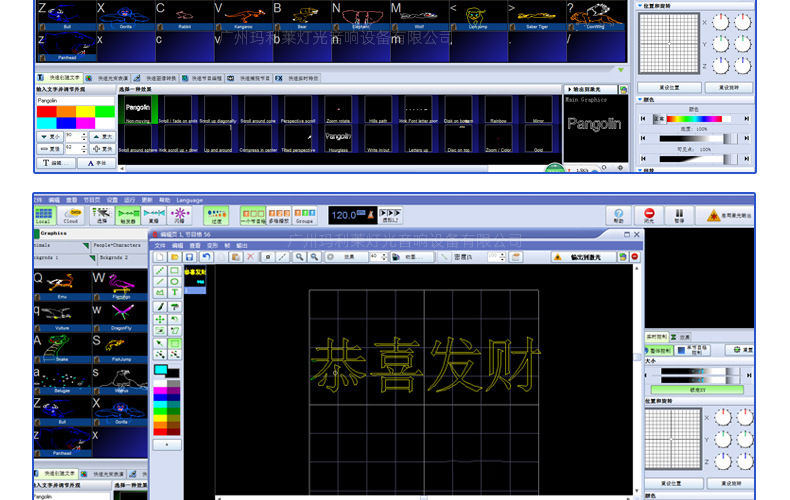Select the paint roller tool in editor
The height and width of the screenshot is (500, 790).
tap(174, 306)
